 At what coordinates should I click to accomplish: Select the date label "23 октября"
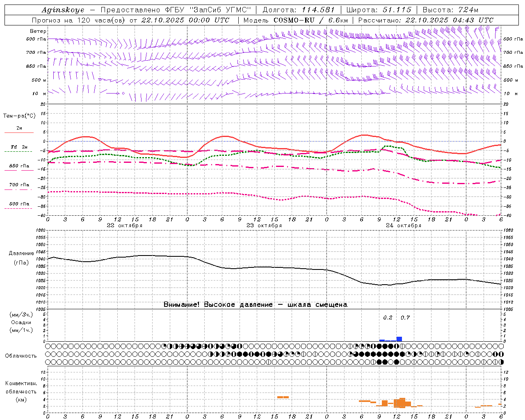coord(264,225)
